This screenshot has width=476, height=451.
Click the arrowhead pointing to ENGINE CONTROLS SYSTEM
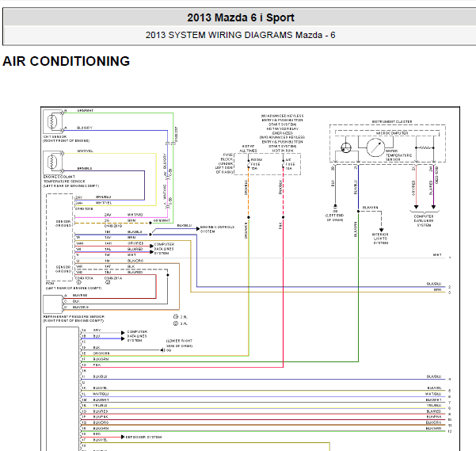click(198, 228)
